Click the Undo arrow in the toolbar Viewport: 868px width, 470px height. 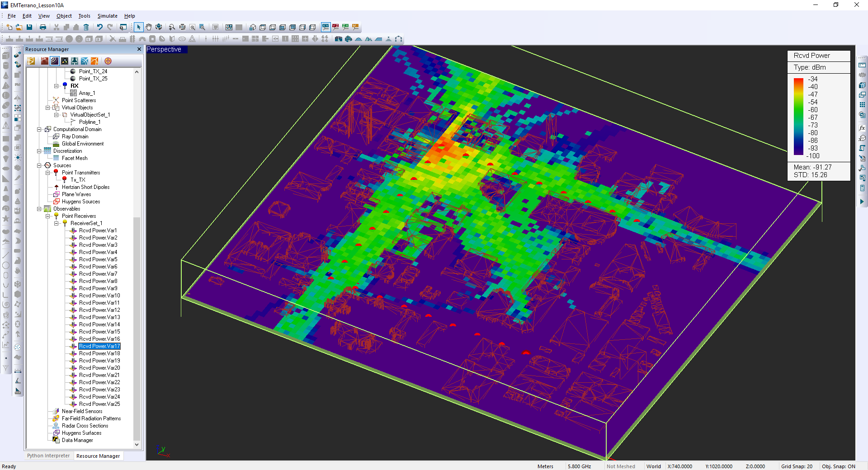[x=99, y=27]
